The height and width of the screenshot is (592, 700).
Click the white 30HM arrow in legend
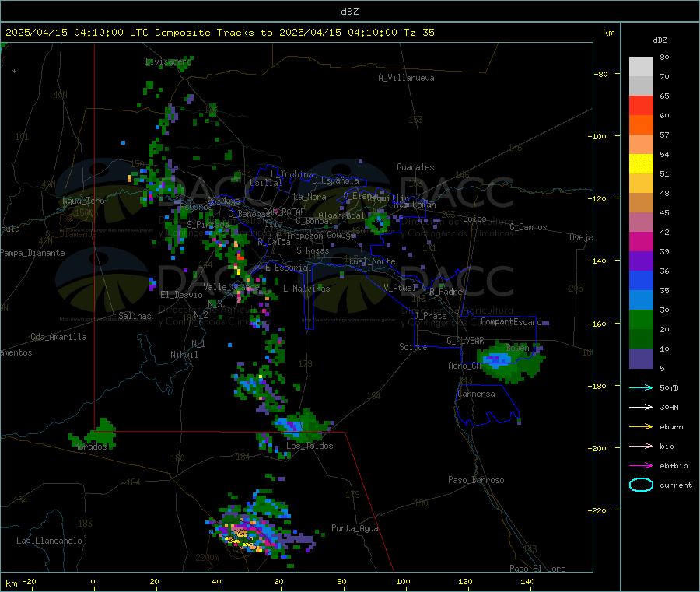click(641, 407)
